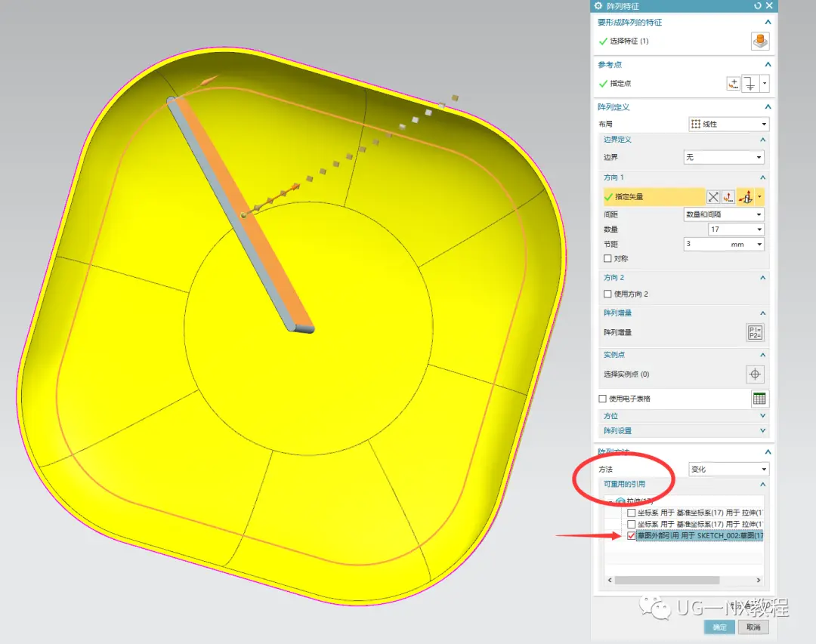Collapse the 参考点 section
Screen dimensions: 816x644
pyautogui.click(x=768, y=64)
